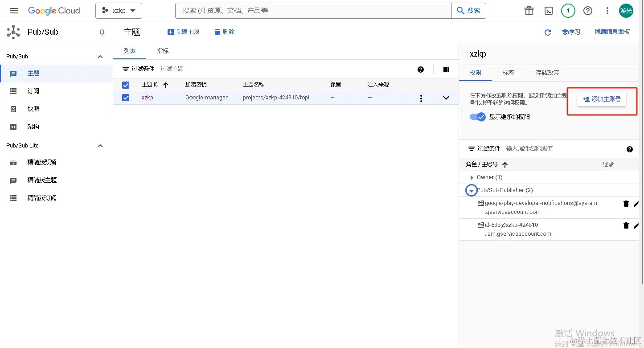The height and width of the screenshot is (348, 644).
Task: Edit google-play-developer-notifications principal
Action: tap(636, 204)
